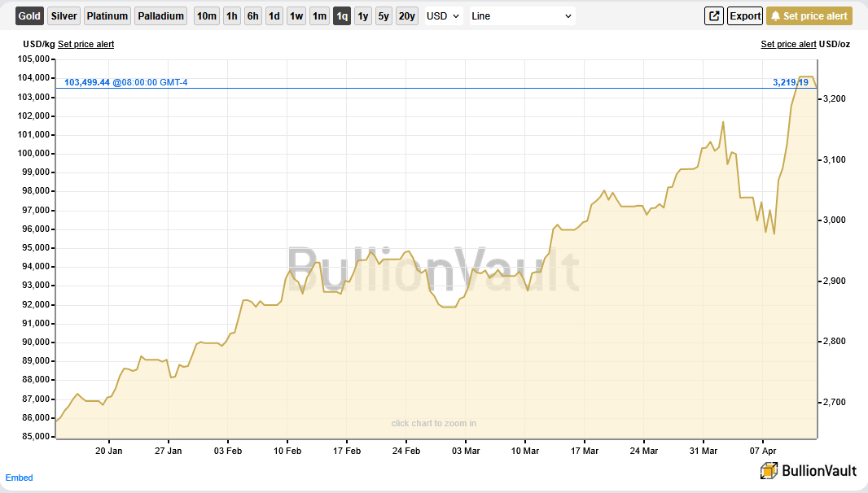The height and width of the screenshot is (493, 868).
Task: Click the 07 Apr date axis label
Action: 763,451
